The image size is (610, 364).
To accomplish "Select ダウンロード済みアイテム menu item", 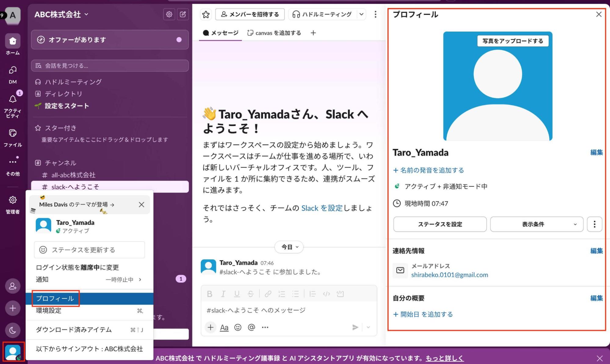I will [89, 330].
